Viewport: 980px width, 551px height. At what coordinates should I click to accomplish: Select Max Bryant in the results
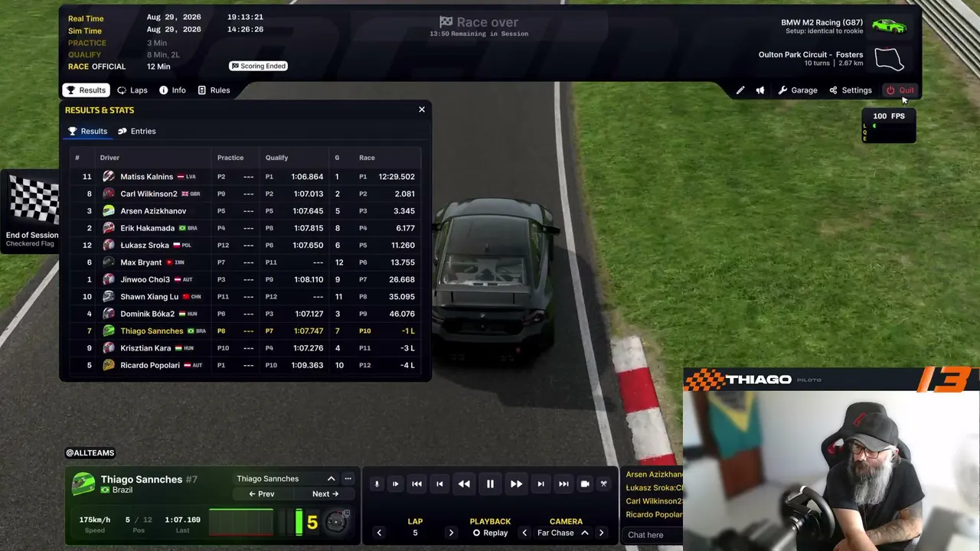pos(245,262)
